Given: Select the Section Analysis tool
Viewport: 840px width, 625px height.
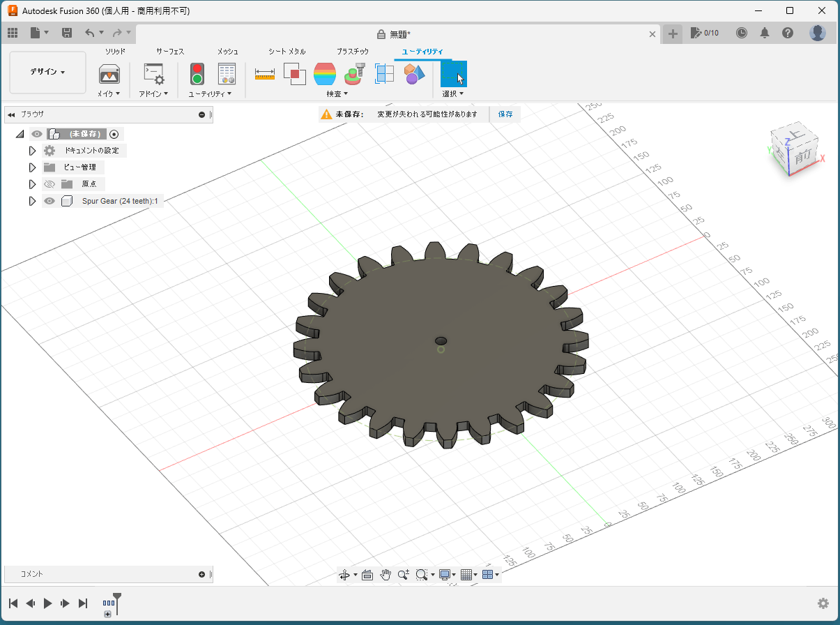Looking at the screenshot, I should point(384,74).
